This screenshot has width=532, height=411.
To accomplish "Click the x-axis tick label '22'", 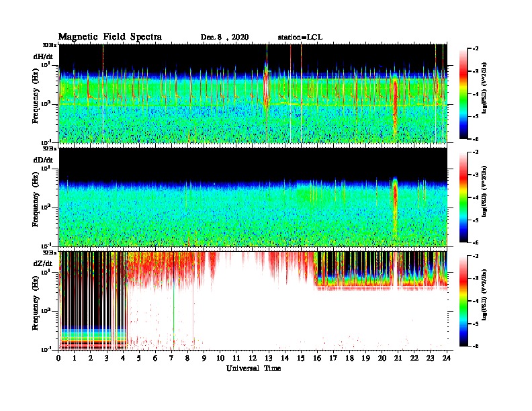I will coord(414,359).
